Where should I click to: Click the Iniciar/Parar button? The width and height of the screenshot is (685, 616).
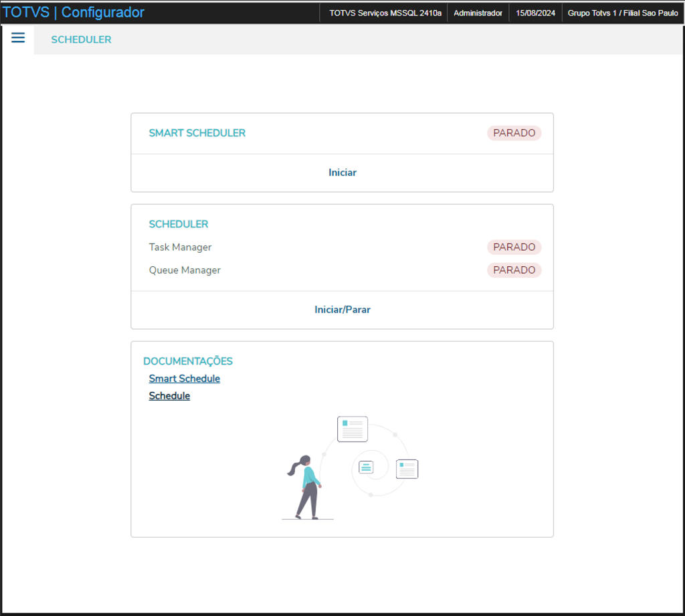(x=342, y=310)
